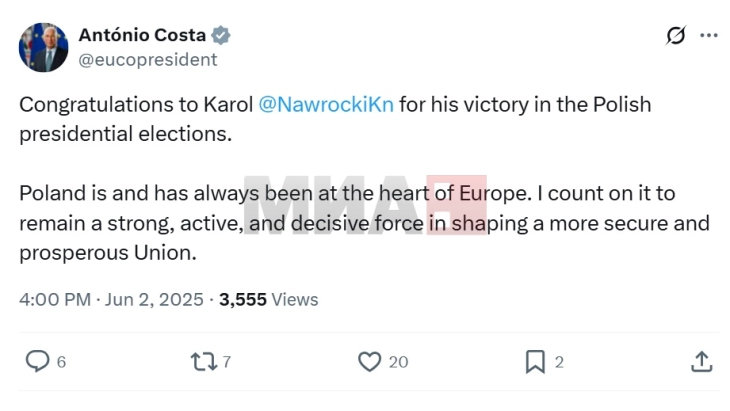
Task: Click the share upload arrow icon
Action: (702, 362)
